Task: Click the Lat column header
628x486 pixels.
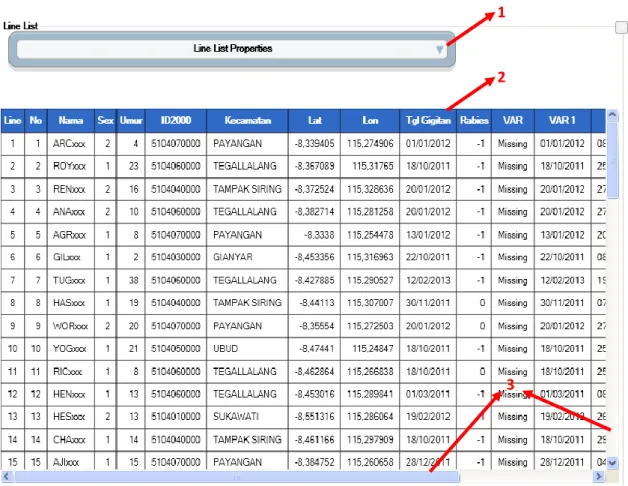Action: (x=314, y=120)
